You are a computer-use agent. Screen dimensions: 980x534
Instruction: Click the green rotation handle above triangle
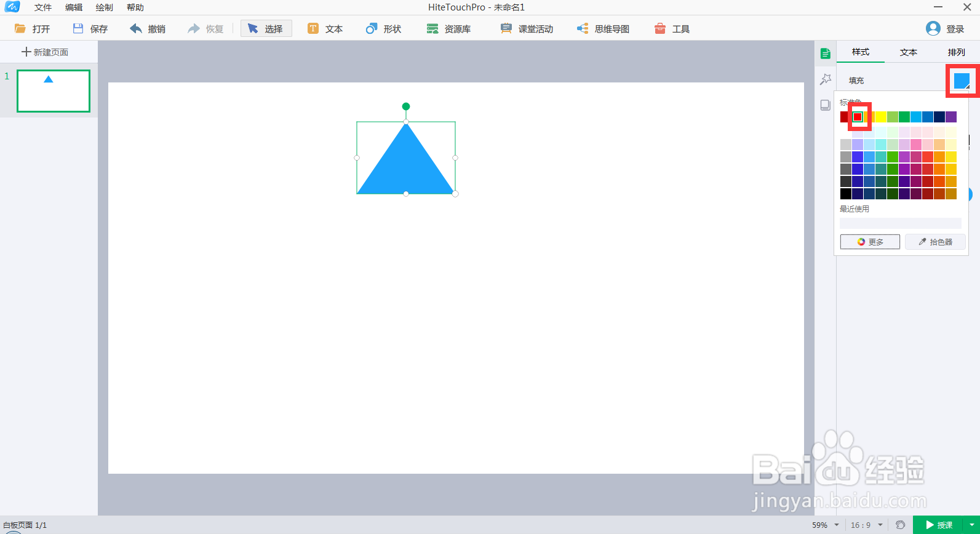pyautogui.click(x=406, y=106)
